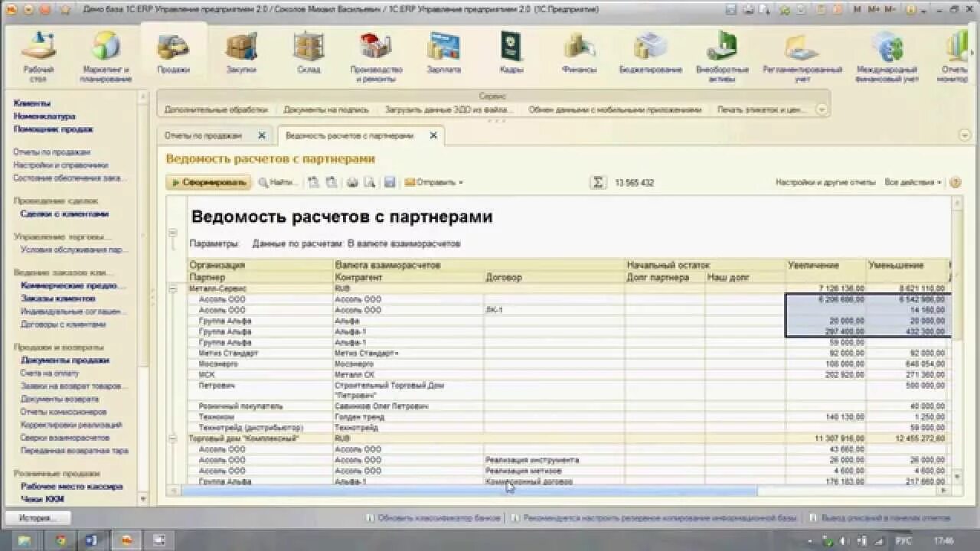Open Помощник продаж in sidebar
980x551 pixels.
53,129
